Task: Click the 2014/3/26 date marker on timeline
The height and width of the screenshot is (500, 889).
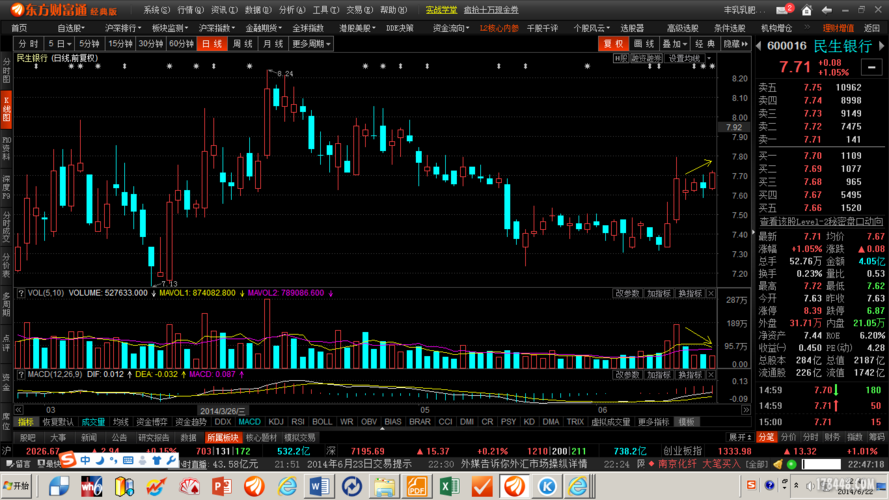Action: (223, 410)
